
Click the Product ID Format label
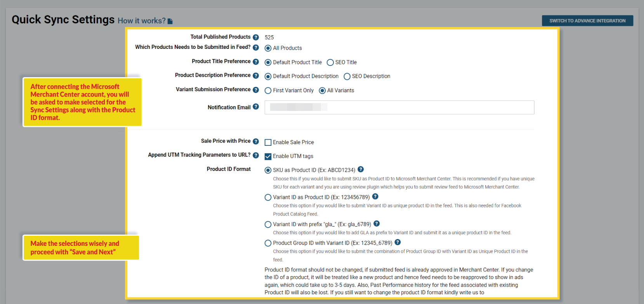229,169
